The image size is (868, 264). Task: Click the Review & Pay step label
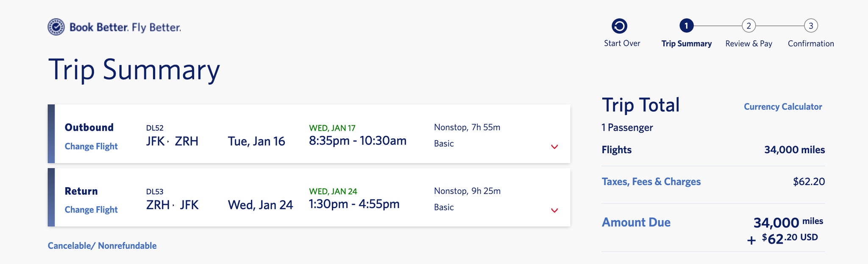tap(748, 43)
